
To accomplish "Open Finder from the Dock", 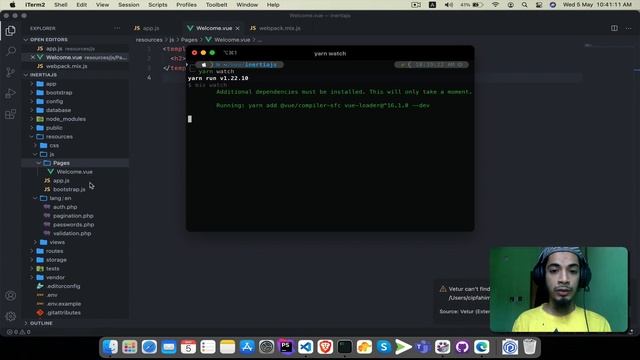I will tap(110, 347).
